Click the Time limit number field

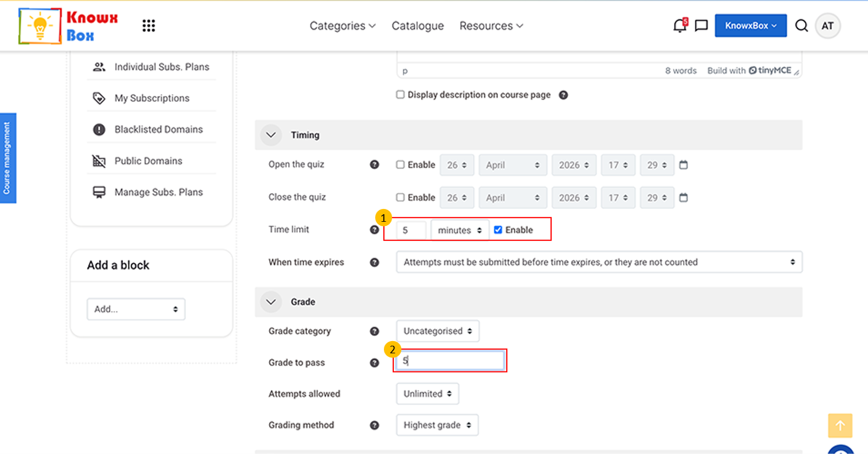[x=411, y=230]
